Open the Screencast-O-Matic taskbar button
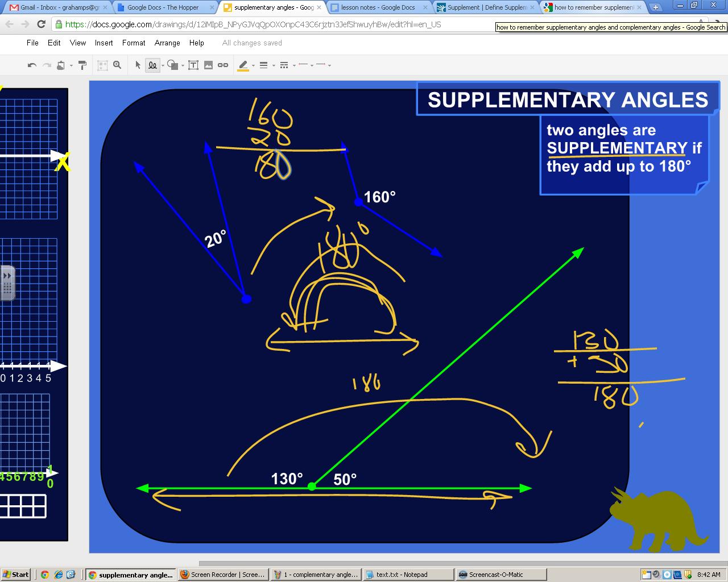This screenshot has width=728, height=582. (x=500, y=575)
